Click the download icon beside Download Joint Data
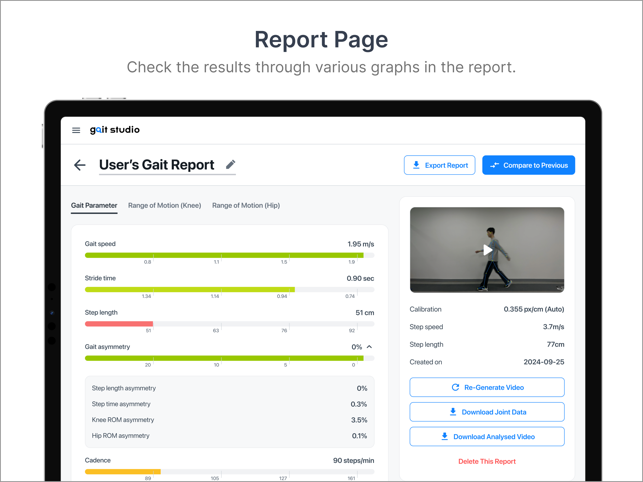Viewport: 643px width, 482px height. point(453,412)
